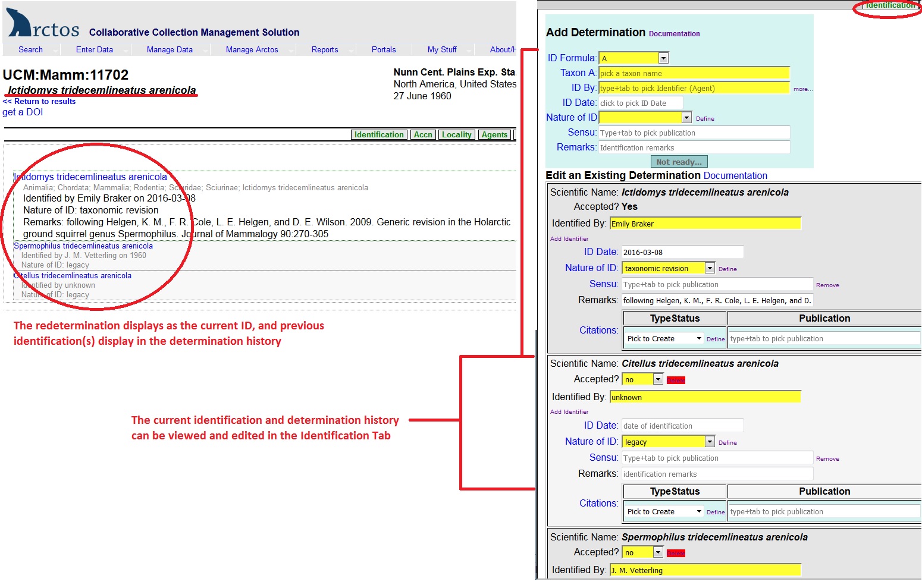Click Remove beside Citellus Sensu field

coord(827,459)
